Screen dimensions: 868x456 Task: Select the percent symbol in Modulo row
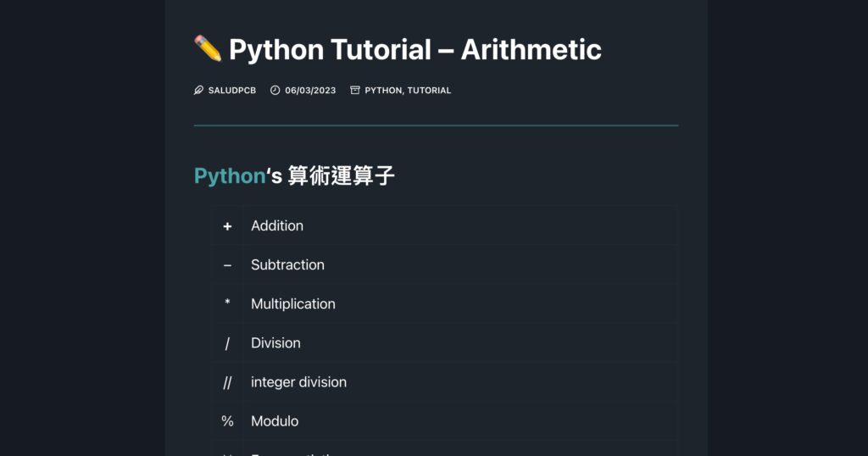(227, 420)
